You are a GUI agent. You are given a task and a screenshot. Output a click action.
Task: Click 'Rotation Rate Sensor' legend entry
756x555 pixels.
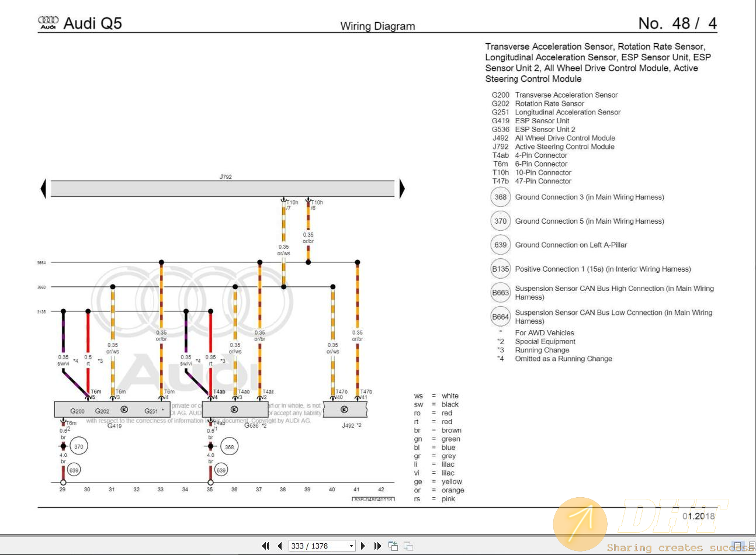point(549,103)
